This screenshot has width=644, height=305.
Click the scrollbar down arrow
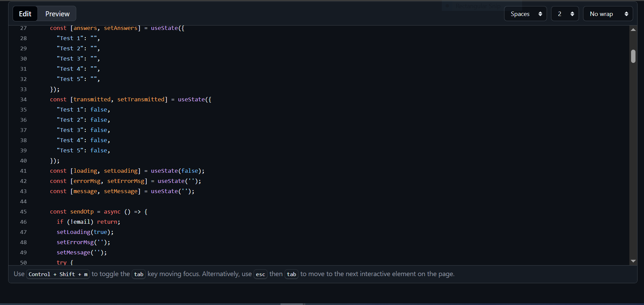633,261
